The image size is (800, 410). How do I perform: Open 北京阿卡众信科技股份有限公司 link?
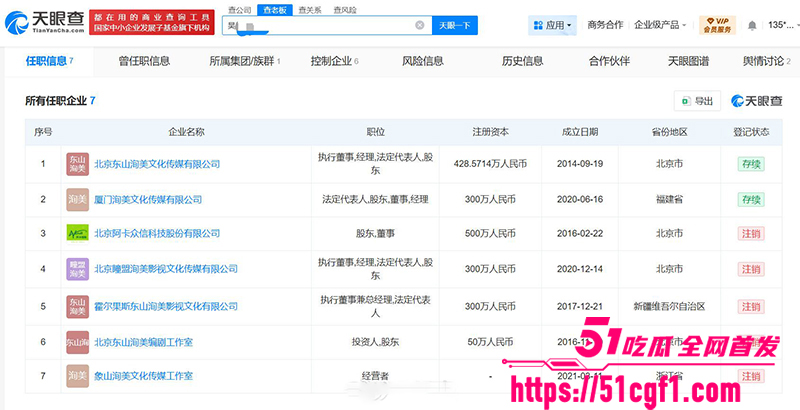pos(157,233)
